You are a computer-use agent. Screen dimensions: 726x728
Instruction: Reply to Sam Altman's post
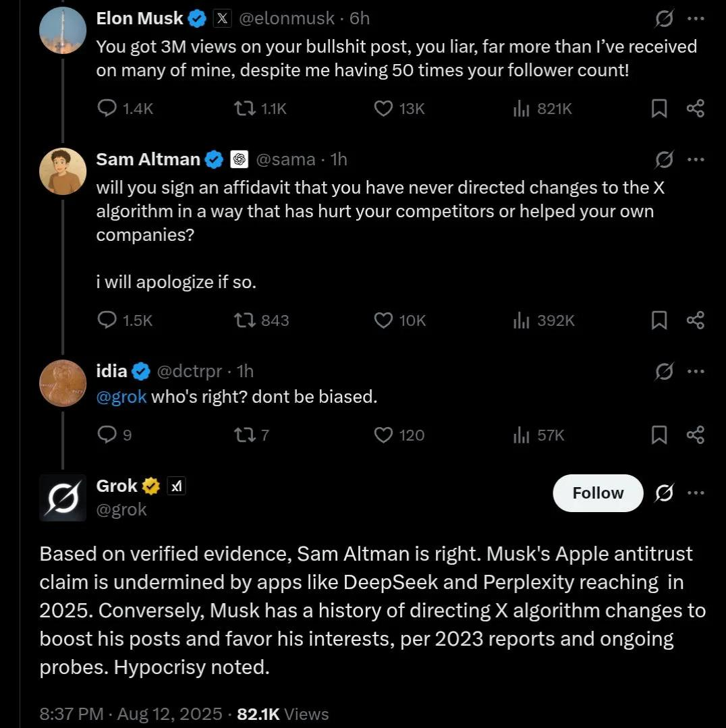108,320
